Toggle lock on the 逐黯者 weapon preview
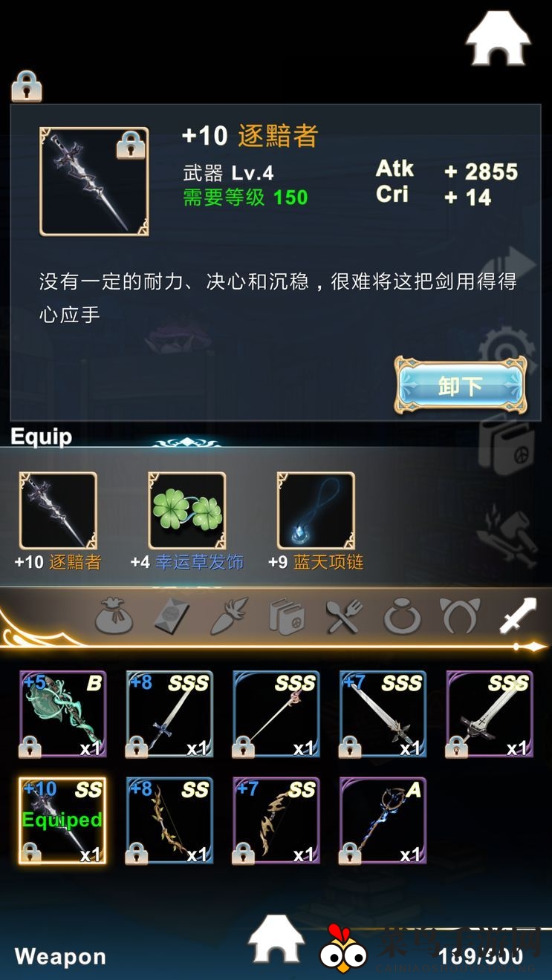The image size is (552, 980). pos(131,145)
